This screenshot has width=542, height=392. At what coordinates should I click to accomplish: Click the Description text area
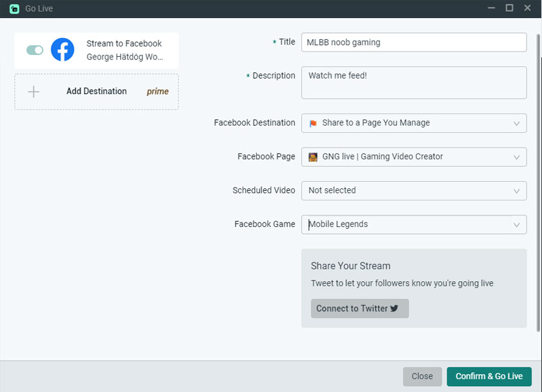(414, 83)
